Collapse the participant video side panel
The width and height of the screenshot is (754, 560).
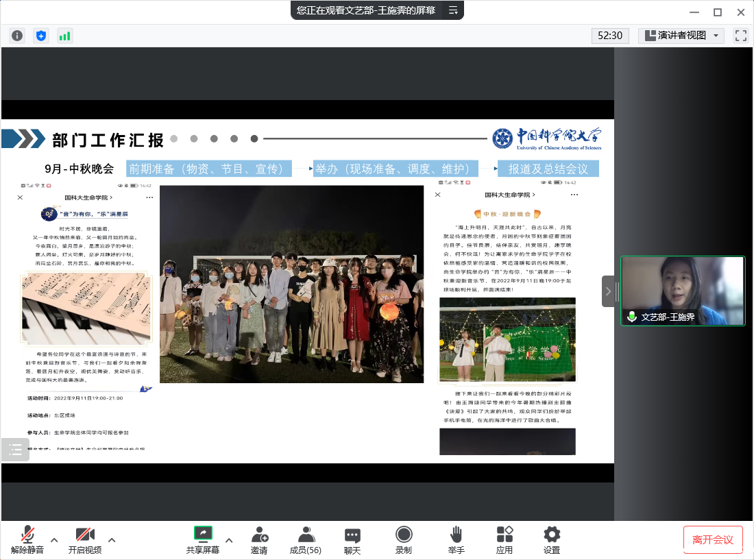point(608,291)
